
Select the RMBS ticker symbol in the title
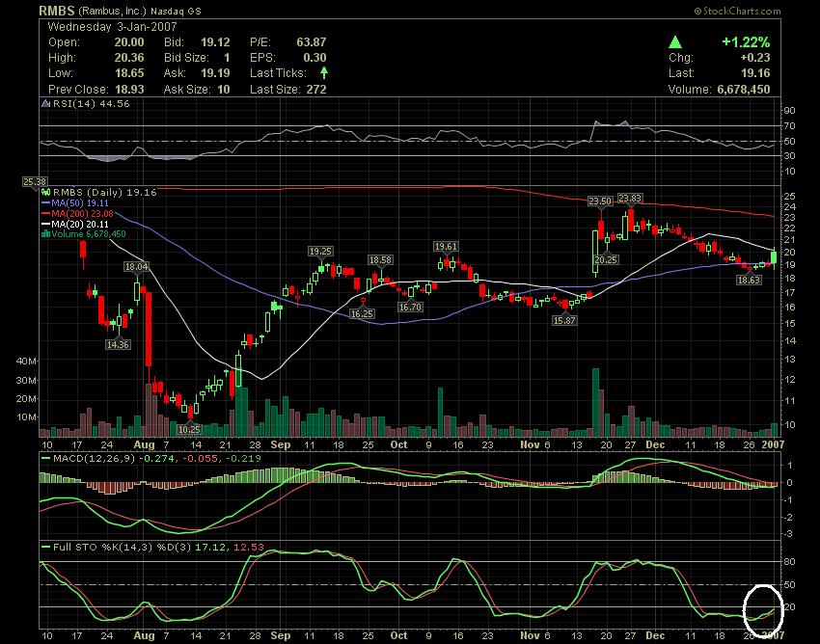(57, 11)
